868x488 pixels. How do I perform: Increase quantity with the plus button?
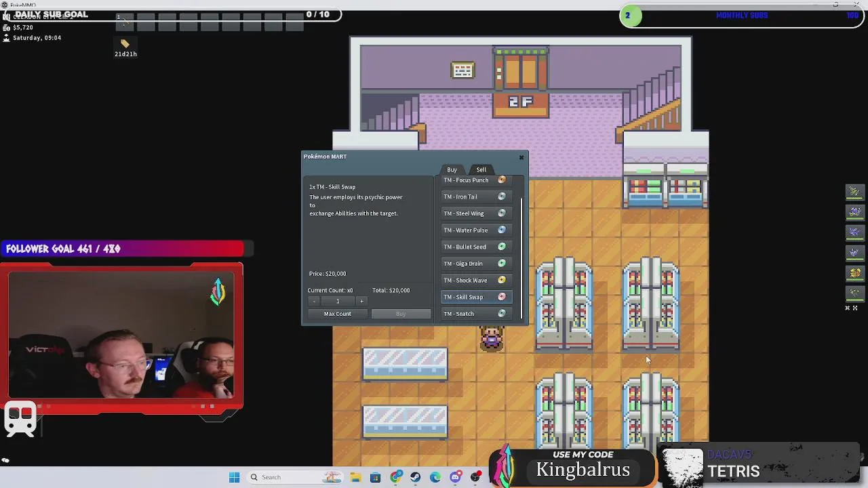[x=361, y=301]
